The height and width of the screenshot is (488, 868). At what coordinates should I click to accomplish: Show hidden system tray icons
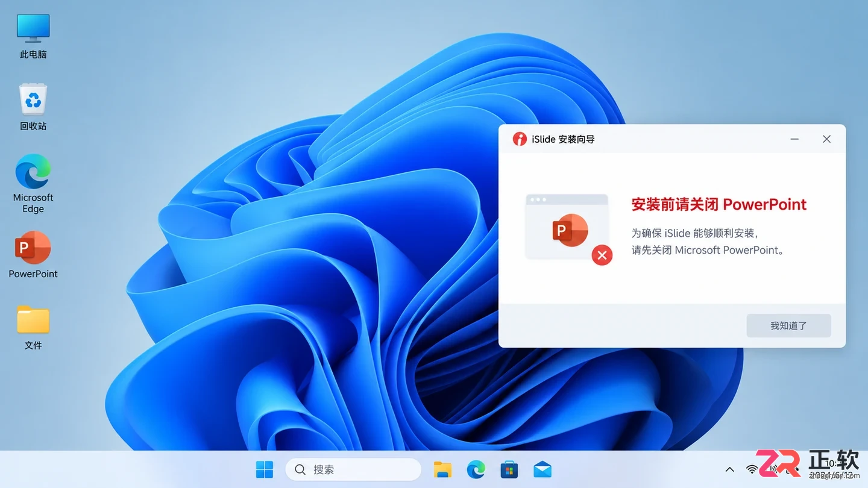729,469
